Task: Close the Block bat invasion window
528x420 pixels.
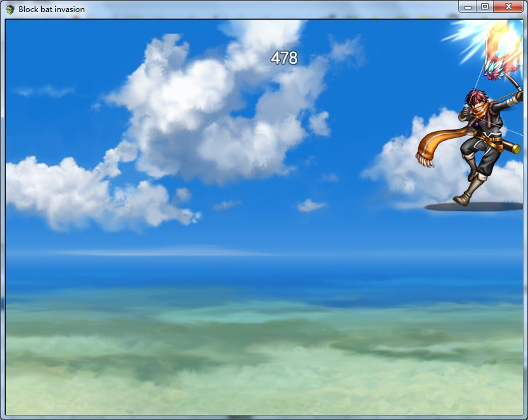Action: point(509,6)
